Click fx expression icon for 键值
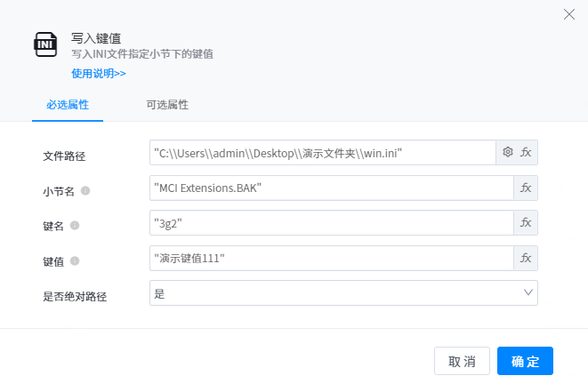Screen dimensions: 588x392 pos(526,258)
